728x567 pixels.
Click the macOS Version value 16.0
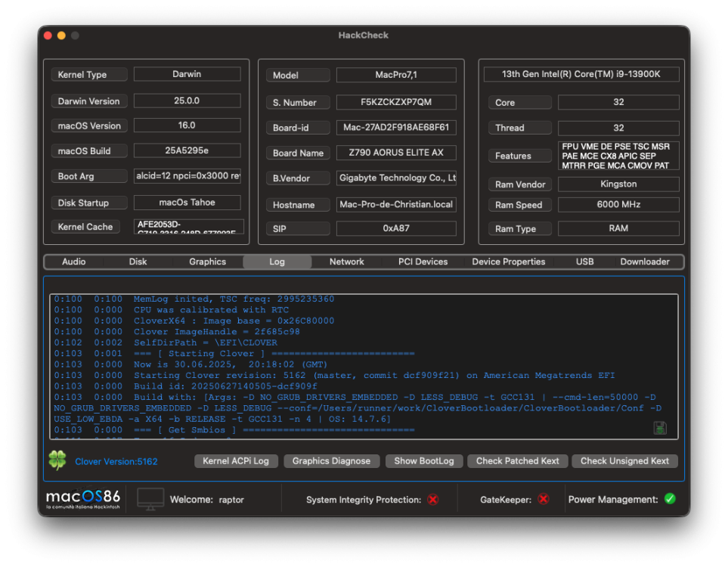(x=187, y=125)
